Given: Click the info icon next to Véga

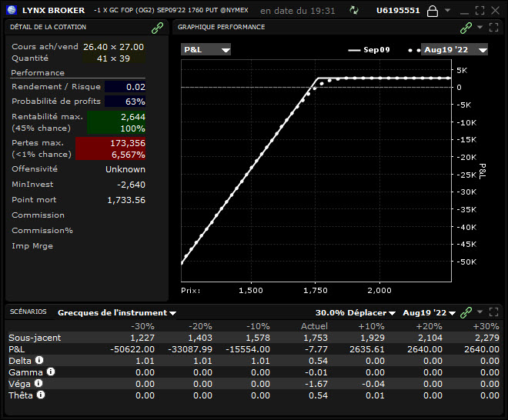Looking at the screenshot, I should point(38,382).
